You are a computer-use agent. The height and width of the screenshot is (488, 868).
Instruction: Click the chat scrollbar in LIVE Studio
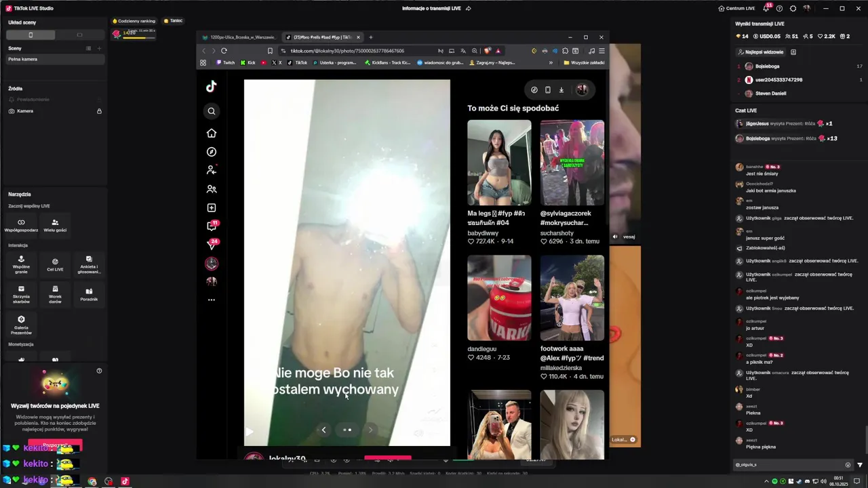click(866, 439)
